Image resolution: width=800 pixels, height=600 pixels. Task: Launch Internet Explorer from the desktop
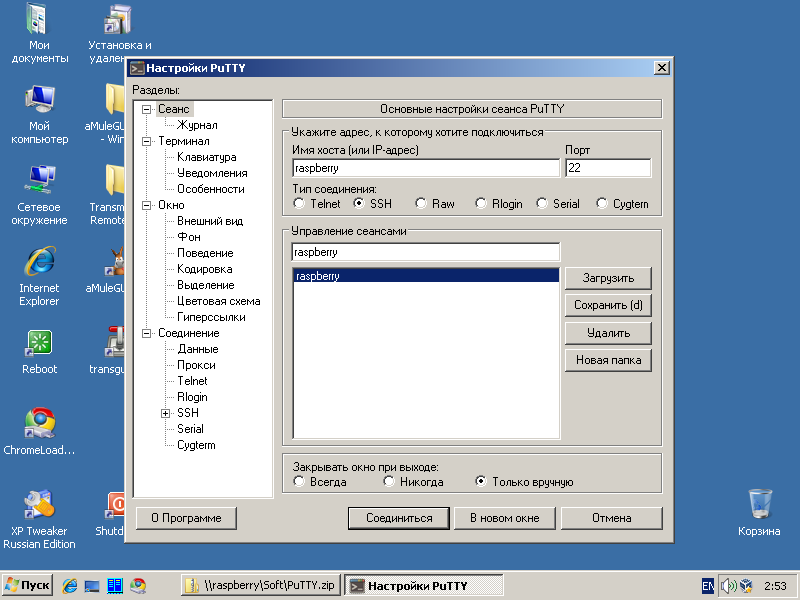[x=39, y=277]
